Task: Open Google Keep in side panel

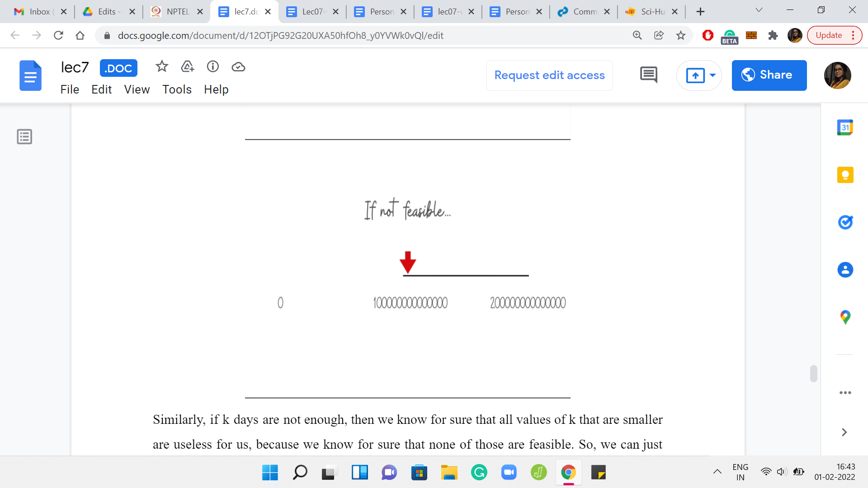Action: click(845, 175)
